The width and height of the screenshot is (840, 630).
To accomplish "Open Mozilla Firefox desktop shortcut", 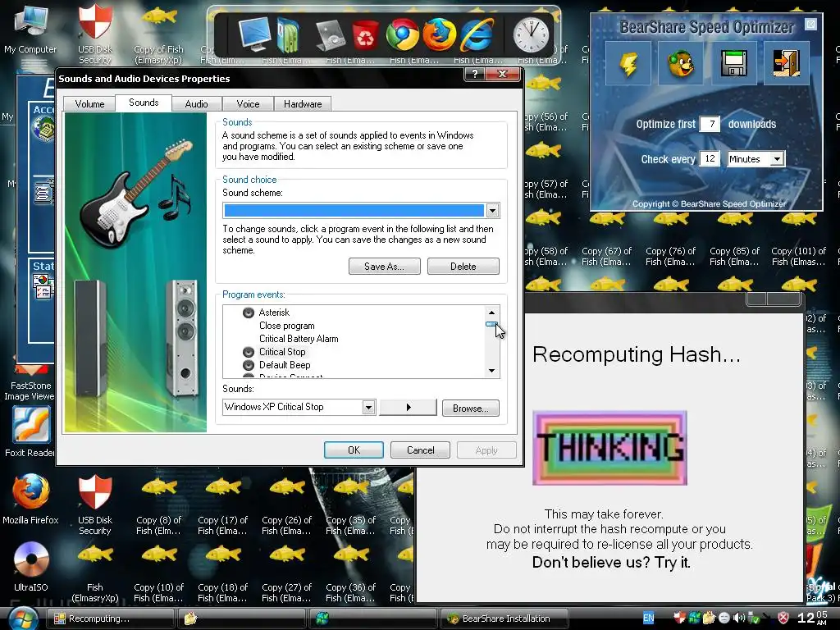I will (30, 500).
